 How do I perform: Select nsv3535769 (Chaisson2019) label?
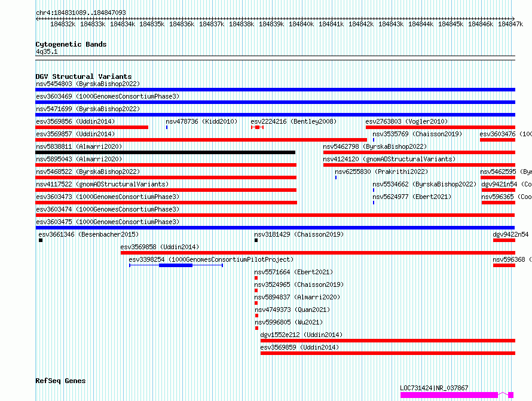tap(417, 134)
